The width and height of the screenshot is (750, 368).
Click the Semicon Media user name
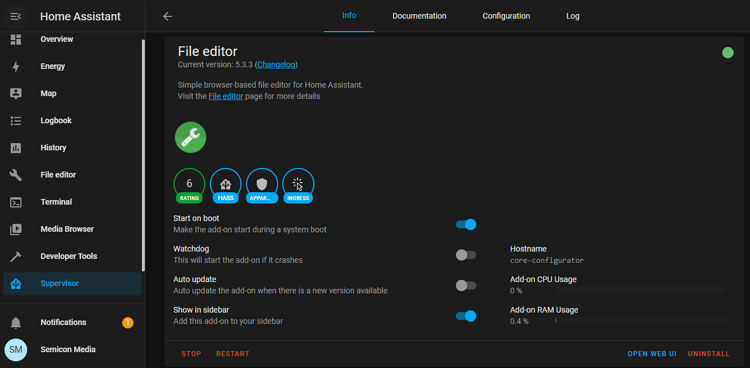click(68, 349)
